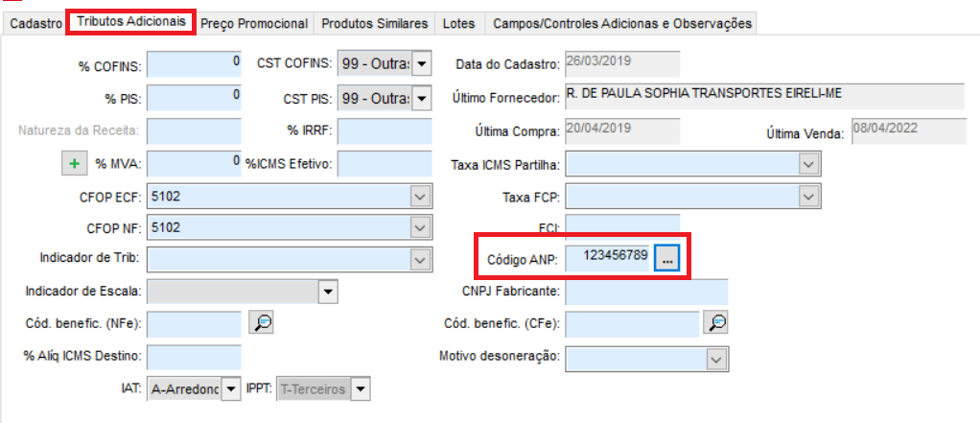Open the Taxa ICMS Partilha dropdown

pyautogui.click(x=807, y=165)
